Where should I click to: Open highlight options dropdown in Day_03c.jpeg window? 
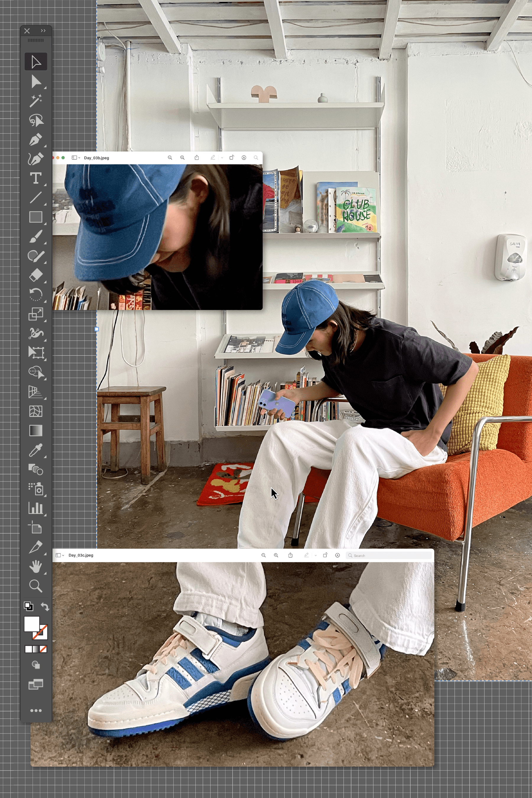tap(316, 555)
